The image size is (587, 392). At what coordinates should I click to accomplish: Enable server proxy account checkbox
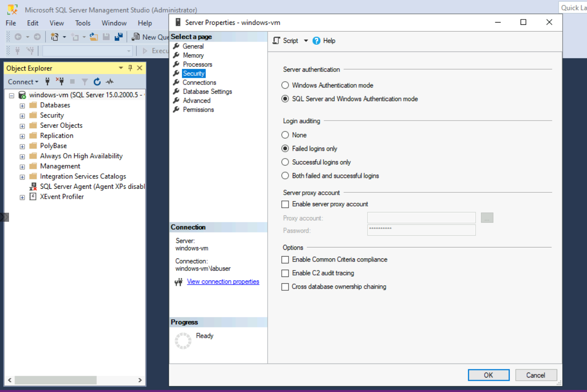[285, 204]
